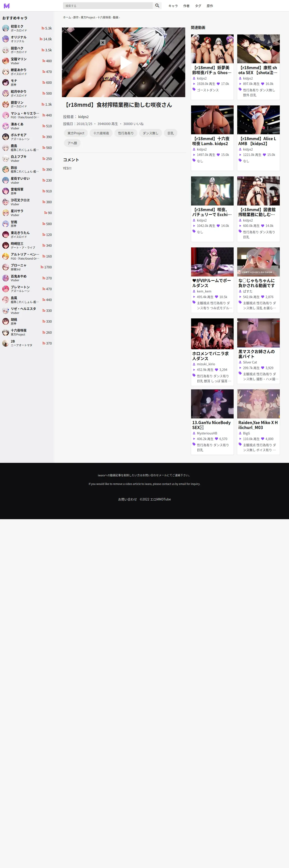The width and height of the screenshot is (289, 868).
Task: Open ブローニャ avatar in sidebar
Action: pos(6,267)
